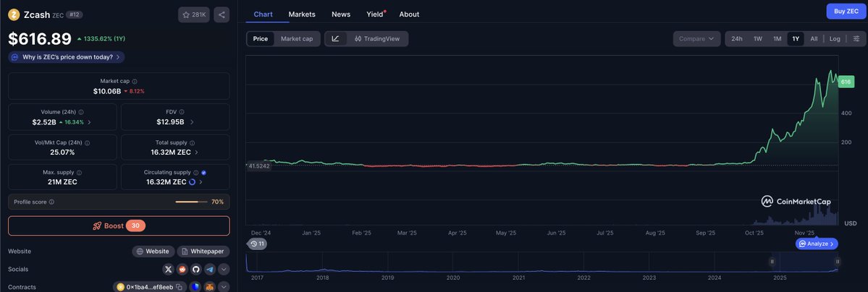Screen dimensions: 868x292
Task: Click info icon next to Market cap
Action: coord(135,81)
